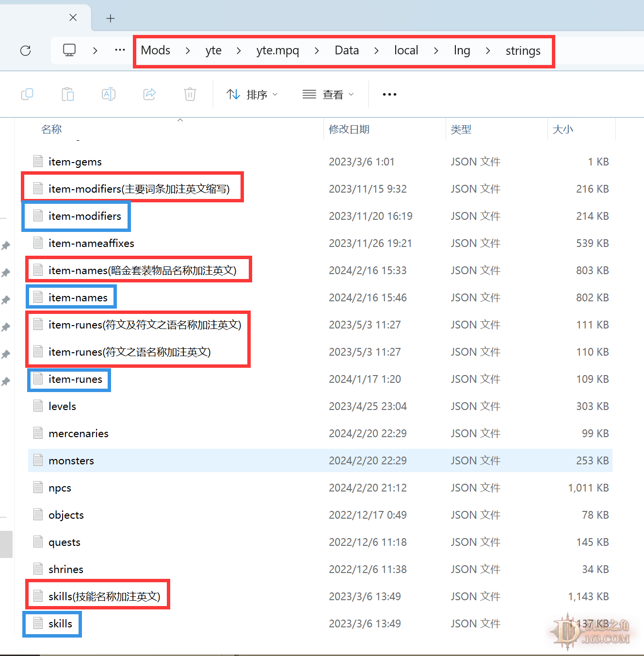The height and width of the screenshot is (656, 644).
Task: Sort by 类型 column header
Action: tap(461, 129)
